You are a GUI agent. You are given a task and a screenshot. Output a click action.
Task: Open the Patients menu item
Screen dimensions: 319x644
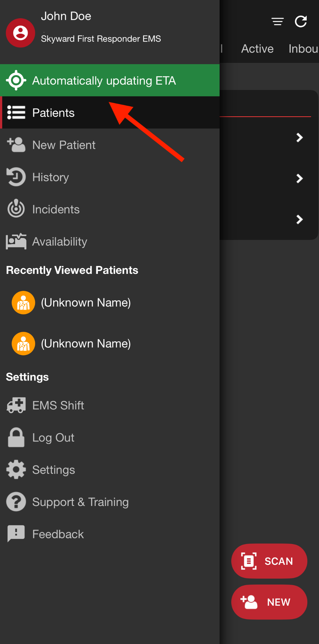53,113
